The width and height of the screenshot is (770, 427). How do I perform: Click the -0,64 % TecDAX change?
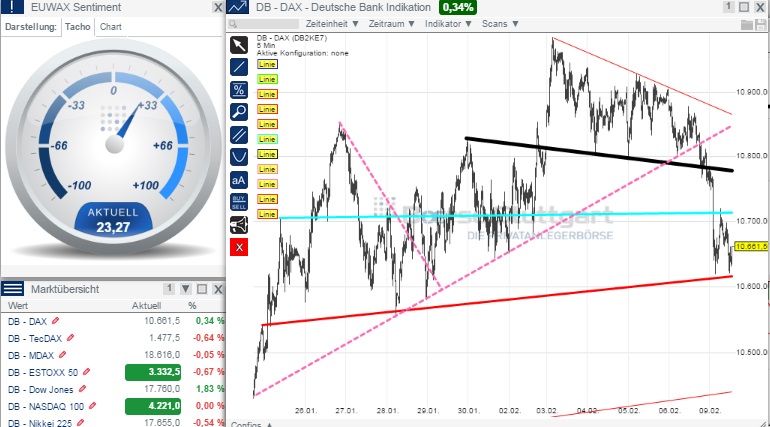coord(208,338)
